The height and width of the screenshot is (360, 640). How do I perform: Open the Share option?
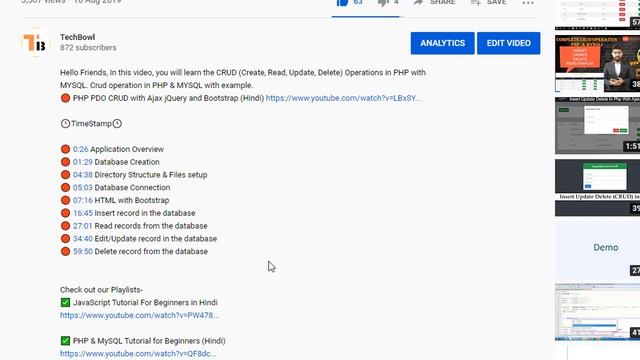pos(434,2)
